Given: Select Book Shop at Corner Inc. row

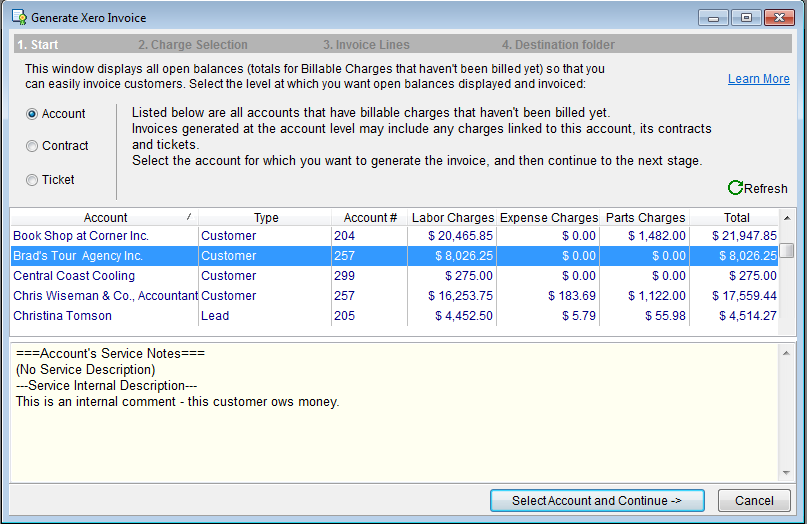Looking at the screenshot, I should pyautogui.click(x=81, y=236).
